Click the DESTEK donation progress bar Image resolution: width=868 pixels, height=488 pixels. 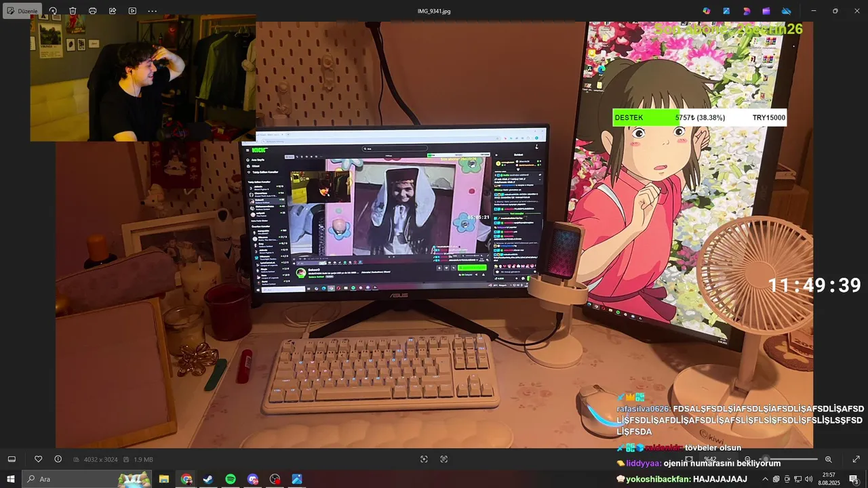pyautogui.click(x=700, y=117)
